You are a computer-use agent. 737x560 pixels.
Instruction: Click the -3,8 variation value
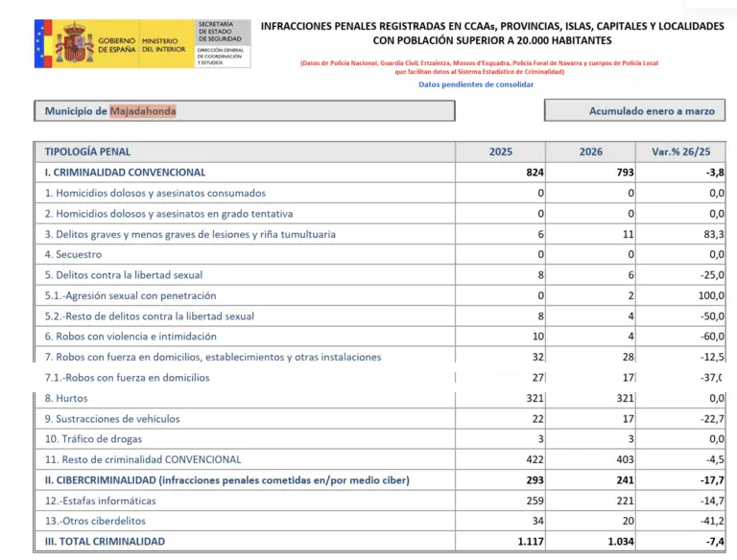(x=714, y=173)
